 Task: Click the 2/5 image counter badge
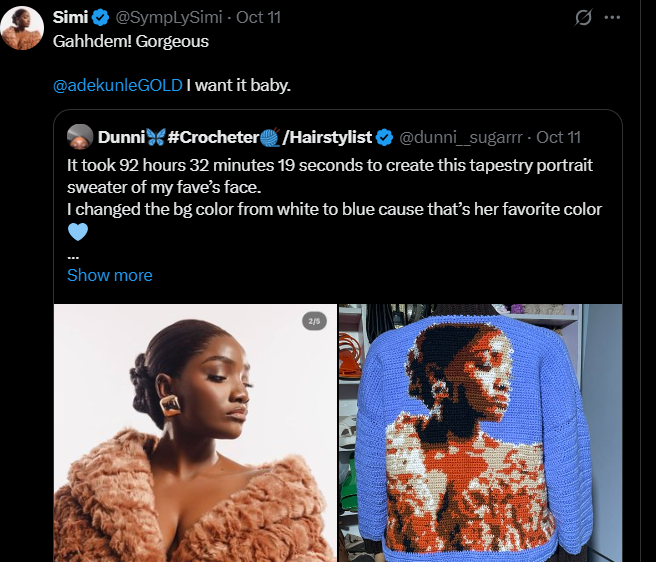[314, 321]
